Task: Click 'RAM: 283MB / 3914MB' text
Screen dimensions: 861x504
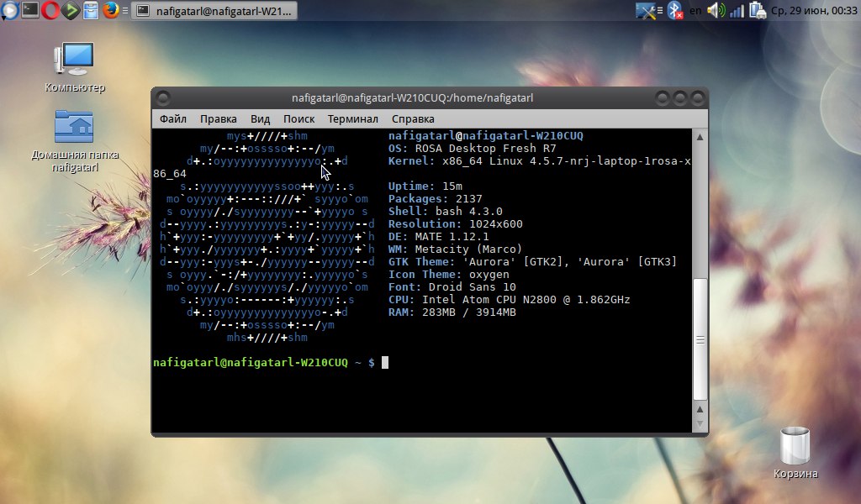Action: tap(452, 312)
